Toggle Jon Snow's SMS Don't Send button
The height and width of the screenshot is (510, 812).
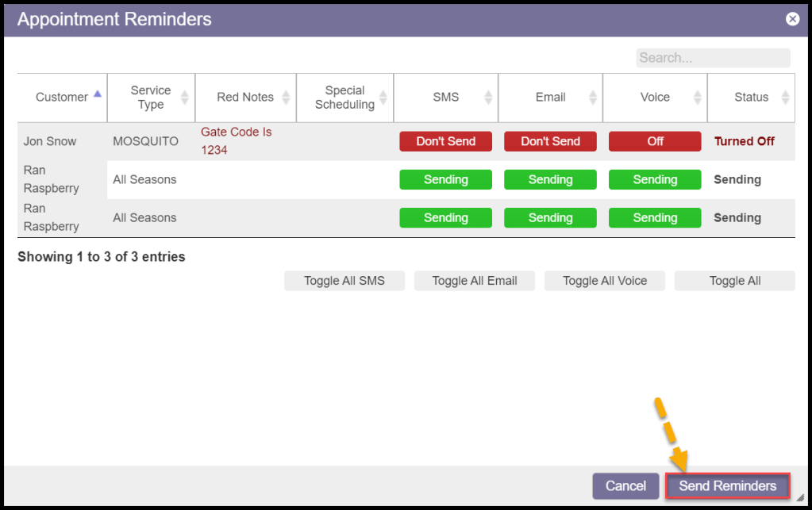[445, 141]
